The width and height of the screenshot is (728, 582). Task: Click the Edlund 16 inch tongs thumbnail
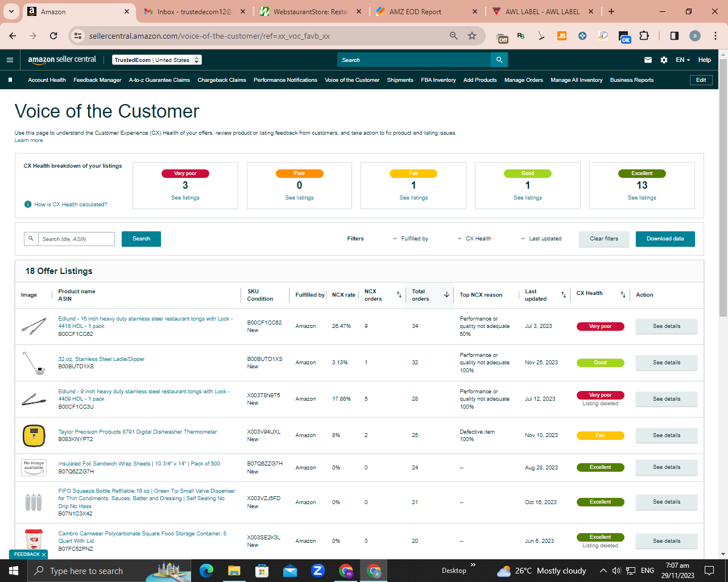pyautogui.click(x=34, y=326)
